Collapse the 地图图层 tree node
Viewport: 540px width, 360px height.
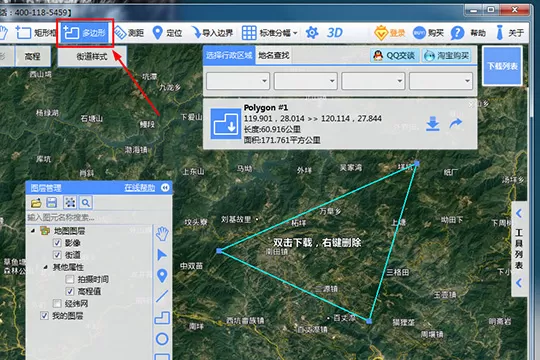[33, 230]
